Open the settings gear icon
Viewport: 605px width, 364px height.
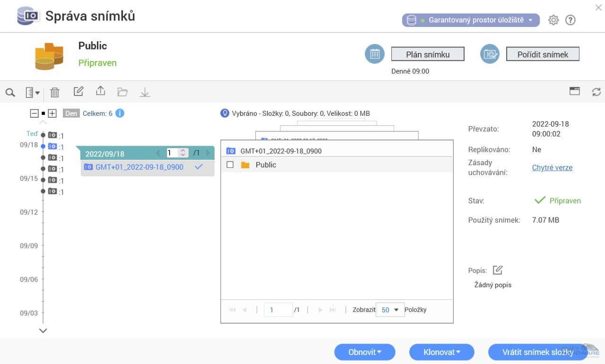click(553, 20)
